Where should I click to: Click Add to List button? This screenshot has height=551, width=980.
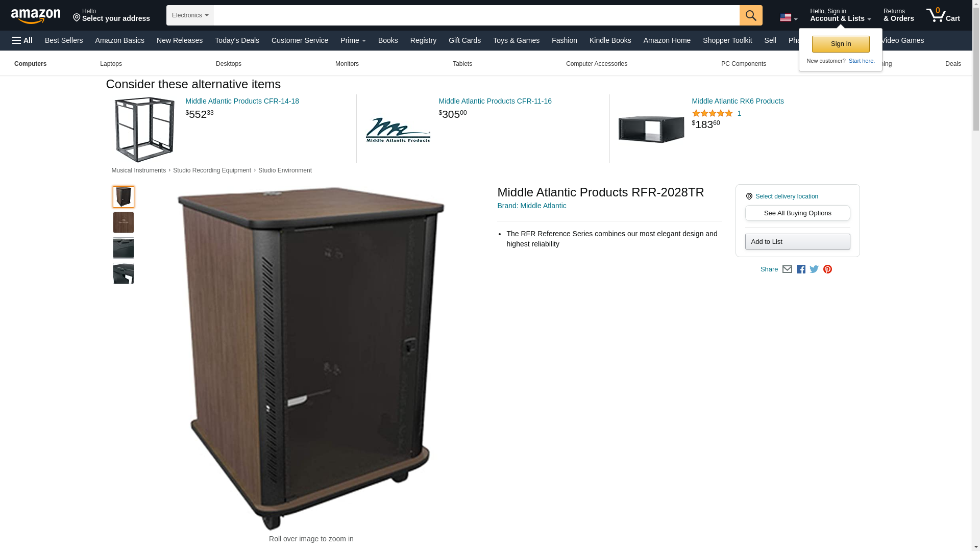tap(797, 242)
